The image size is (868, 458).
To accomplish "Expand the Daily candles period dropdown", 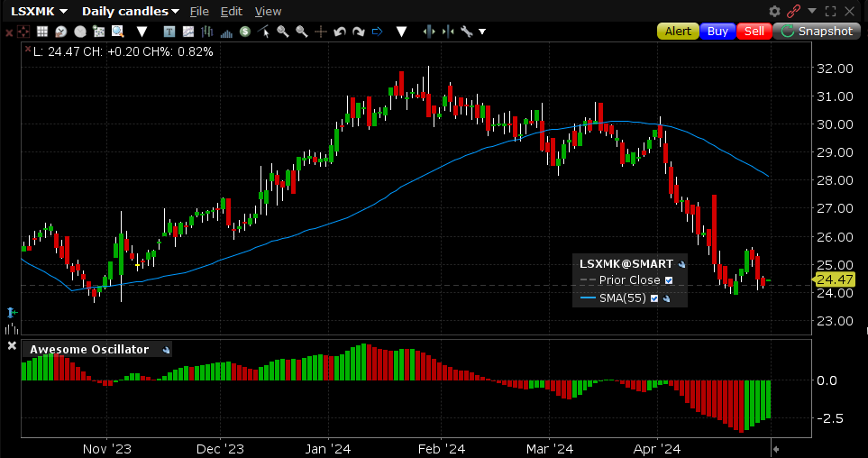I will [x=130, y=11].
